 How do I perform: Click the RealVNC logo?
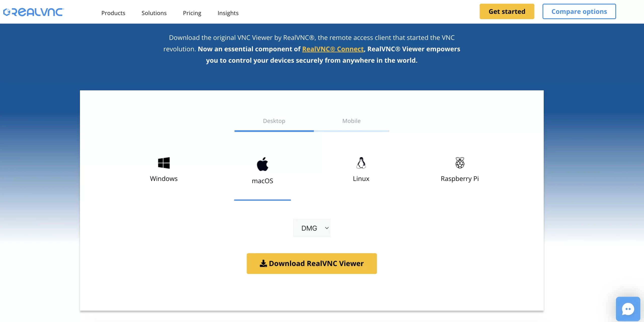tap(33, 12)
